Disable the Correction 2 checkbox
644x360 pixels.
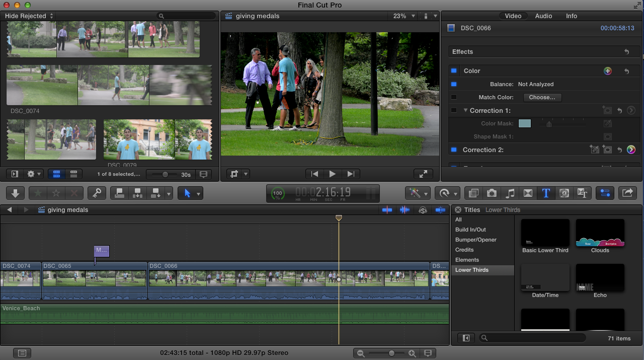pos(454,150)
